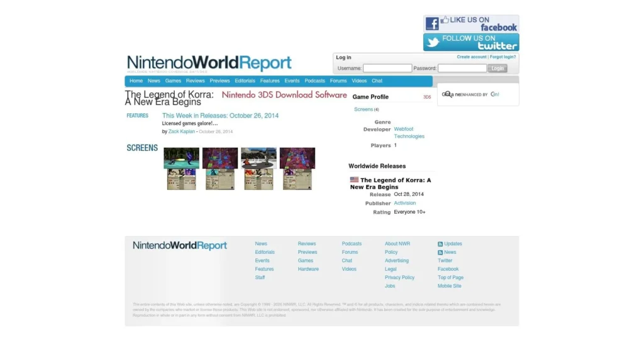
Task: Open Features in the navigation bar
Action: pos(270,81)
